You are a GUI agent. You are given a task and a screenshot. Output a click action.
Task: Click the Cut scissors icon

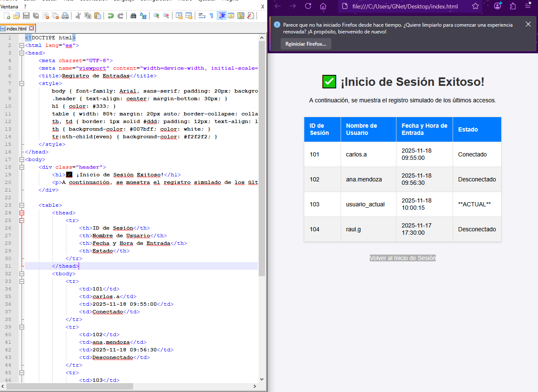click(78, 16)
